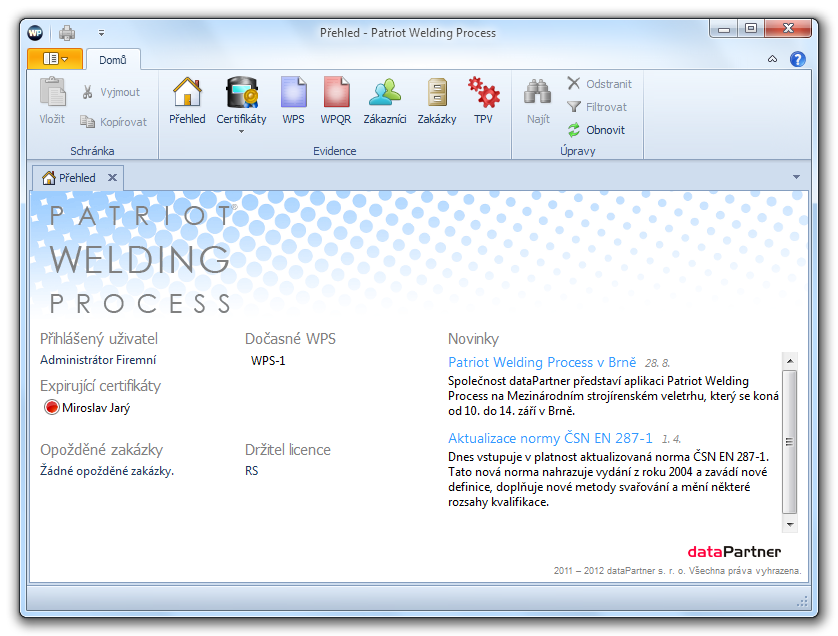The height and width of the screenshot is (636, 838).
Task: Click the Filtrovat funnel filter
Action: click(597, 107)
